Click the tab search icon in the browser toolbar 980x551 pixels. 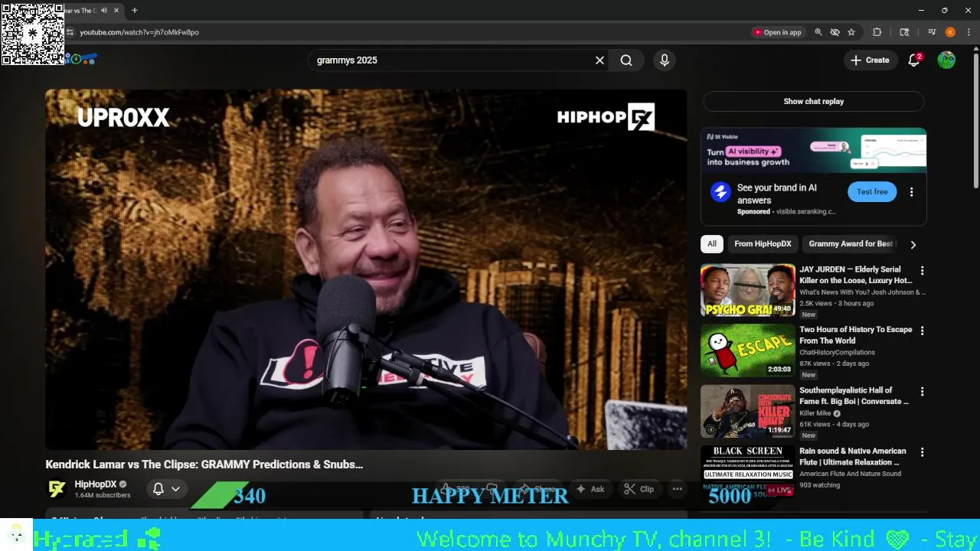coord(904,32)
